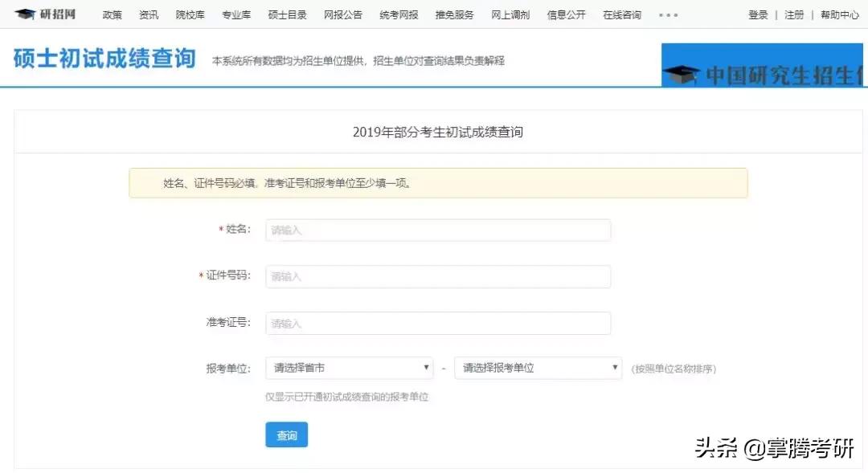868x473 pixels.
Task: Open the 帮助中心 help center link
Action: [840, 14]
